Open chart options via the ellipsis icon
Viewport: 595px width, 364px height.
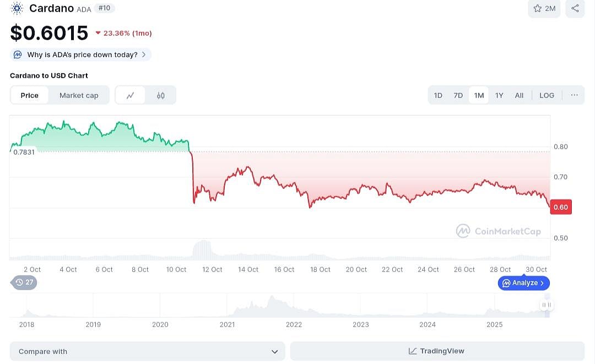(574, 95)
